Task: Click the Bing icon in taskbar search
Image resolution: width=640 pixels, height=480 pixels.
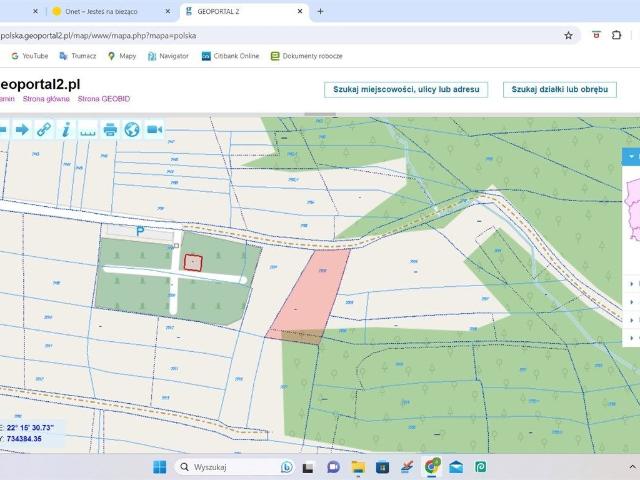Action: (287, 467)
